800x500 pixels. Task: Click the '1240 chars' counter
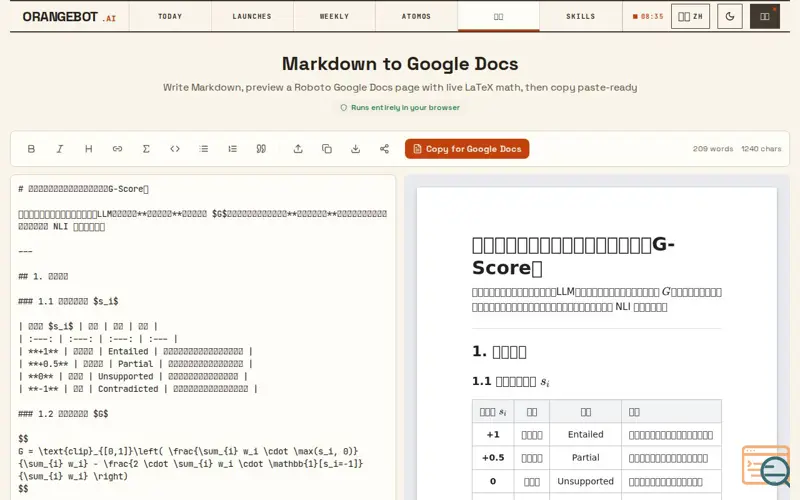click(761, 149)
